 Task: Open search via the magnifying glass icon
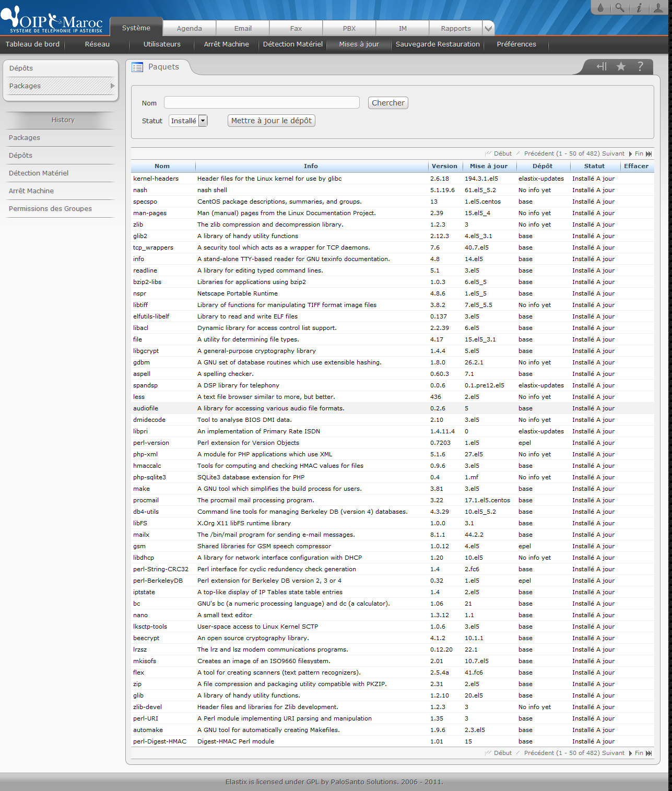620,7
